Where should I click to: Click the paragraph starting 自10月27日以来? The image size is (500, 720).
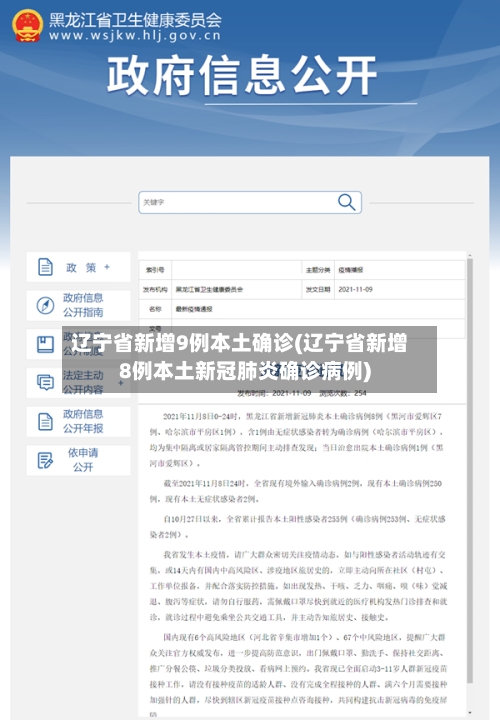(x=298, y=527)
